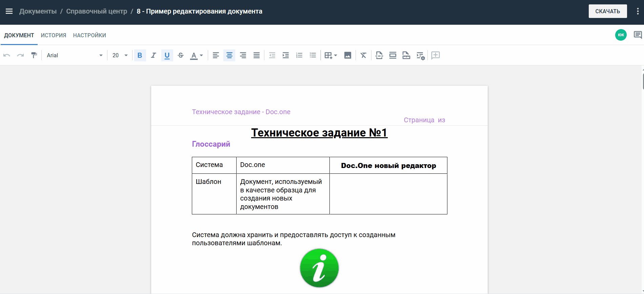Click the numbered list icon

tap(299, 55)
